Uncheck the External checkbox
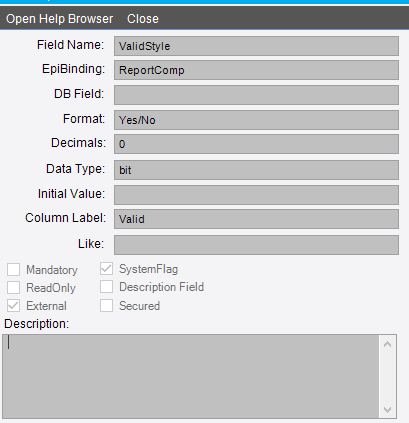This screenshot has height=423, width=409. point(13,305)
